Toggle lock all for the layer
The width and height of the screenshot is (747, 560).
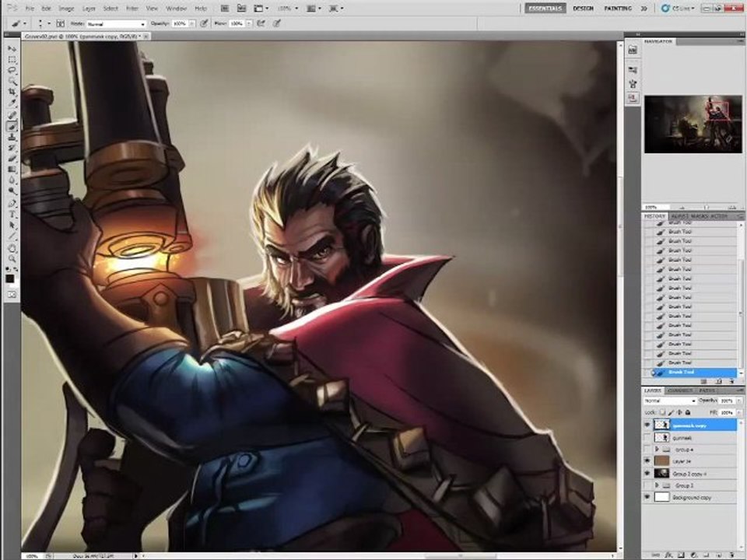click(688, 412)
